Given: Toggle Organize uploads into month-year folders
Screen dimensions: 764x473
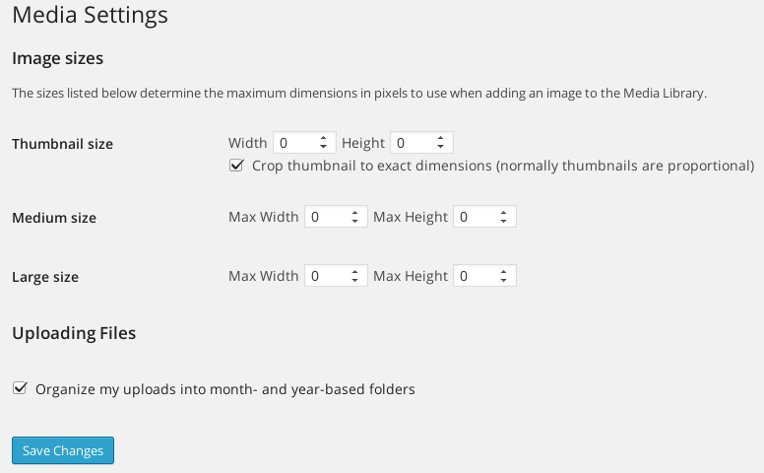Looking at the screenshot, I should 20,388.
